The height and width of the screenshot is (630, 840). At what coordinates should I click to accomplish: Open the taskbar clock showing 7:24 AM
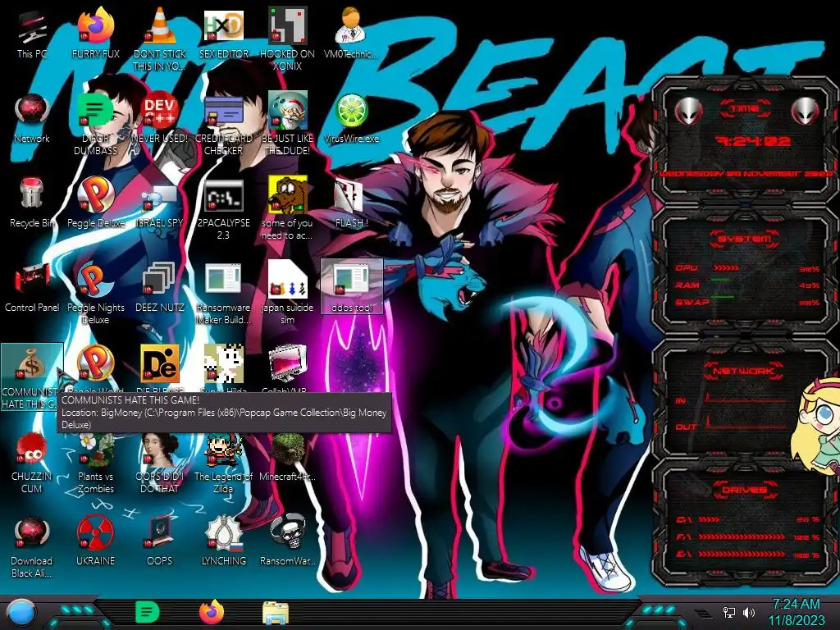click(796, 612)
